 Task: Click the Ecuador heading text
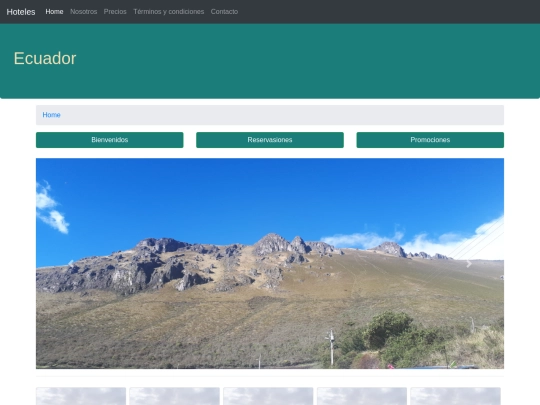45,58
